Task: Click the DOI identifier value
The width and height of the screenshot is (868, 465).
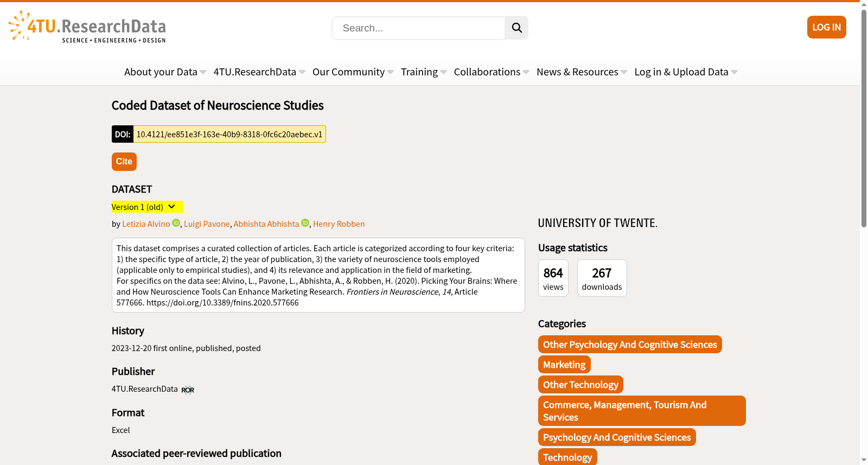Action: [229, 134]
